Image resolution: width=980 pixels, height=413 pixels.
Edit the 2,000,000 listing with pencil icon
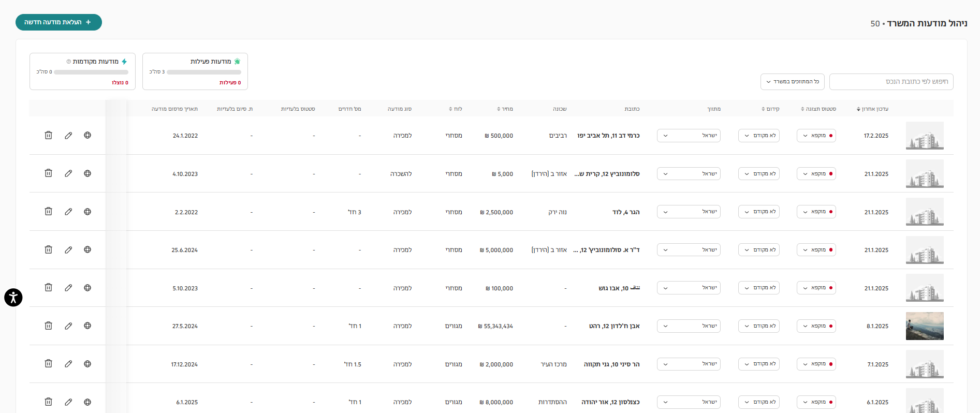(x=68, y=364)
